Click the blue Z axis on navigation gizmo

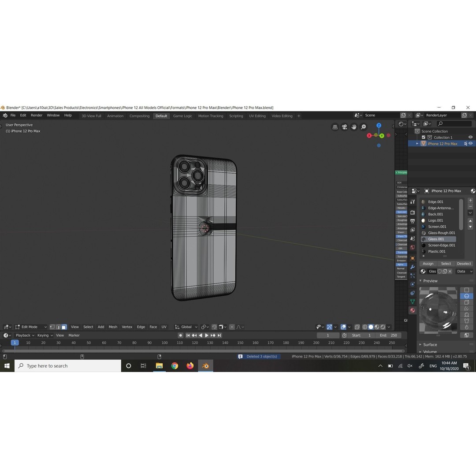[x=379, y=125]
